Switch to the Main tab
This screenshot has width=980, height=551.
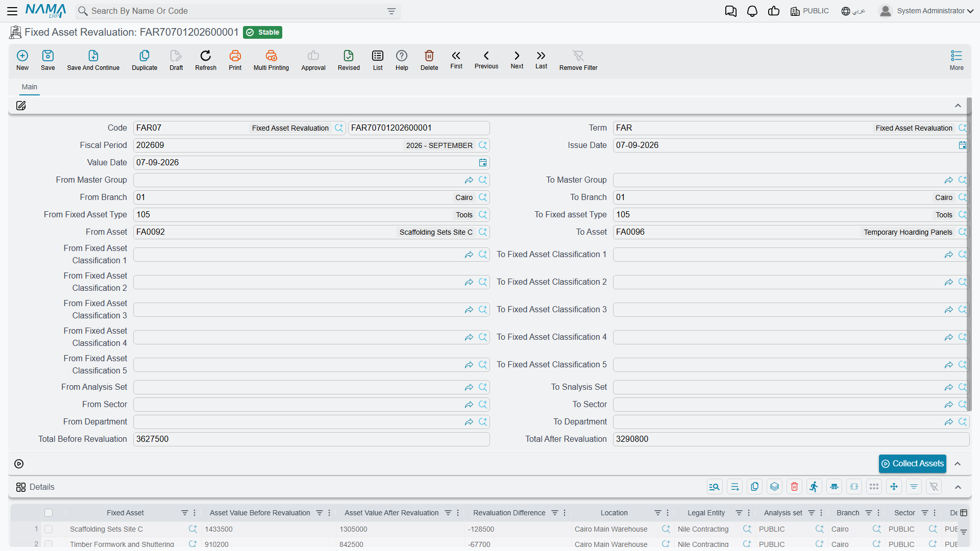[30, 87]
